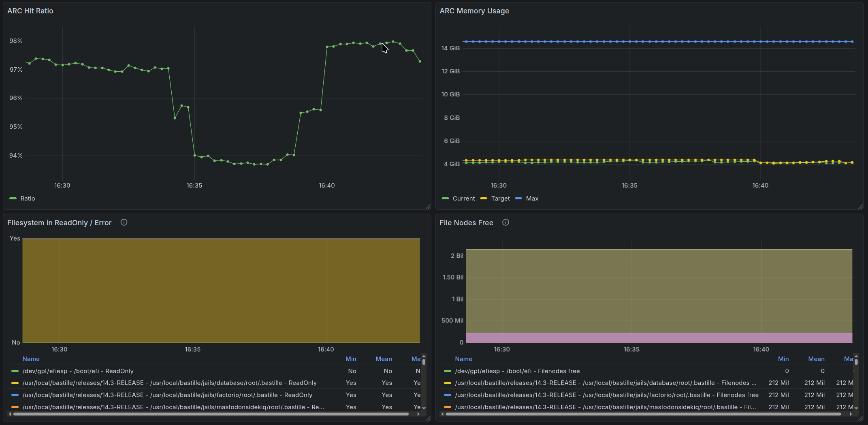This screenshot has height=425, width=868.
Task: Open the ARC Memory Usage panel title menu
Action: point(474,11)
